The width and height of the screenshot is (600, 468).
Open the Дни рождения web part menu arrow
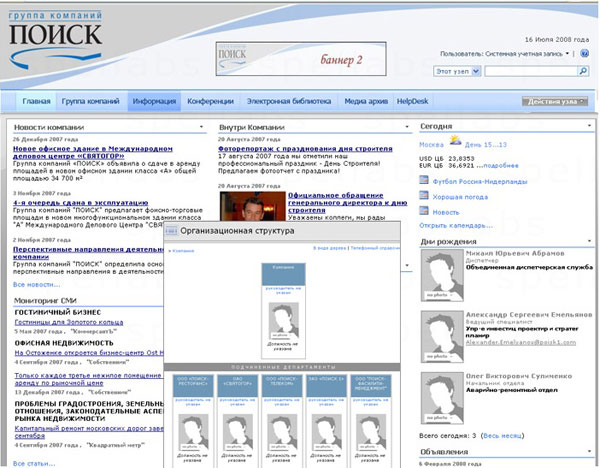589,241
